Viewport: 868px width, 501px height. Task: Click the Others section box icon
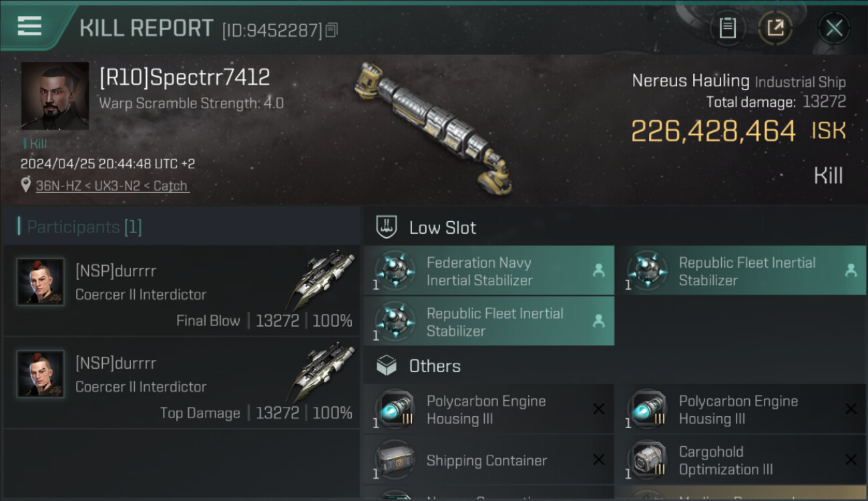click(387, 366)
